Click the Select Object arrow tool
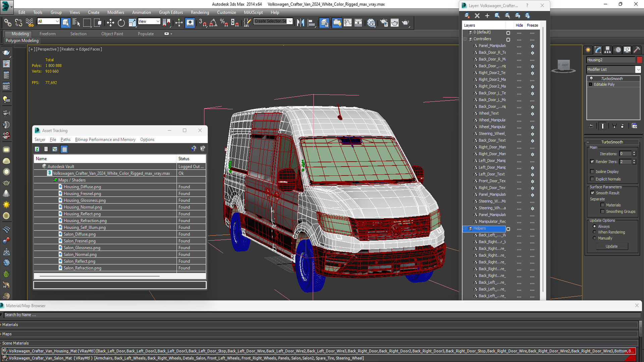644x362 pixels. (65, 23)
